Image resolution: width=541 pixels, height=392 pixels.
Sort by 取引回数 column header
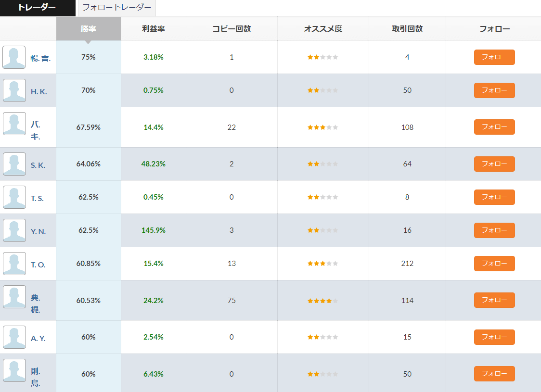[407, 29]
